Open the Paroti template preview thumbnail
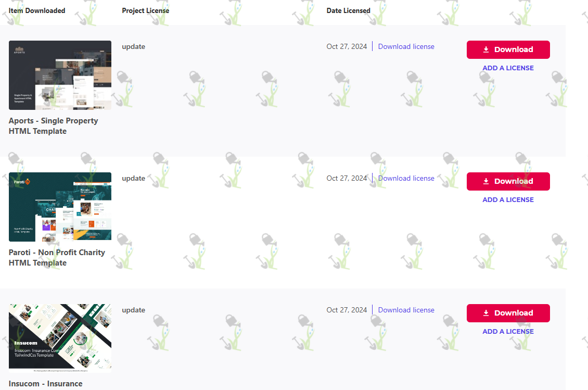The image size is (588, 390). [x=60, y=207]
